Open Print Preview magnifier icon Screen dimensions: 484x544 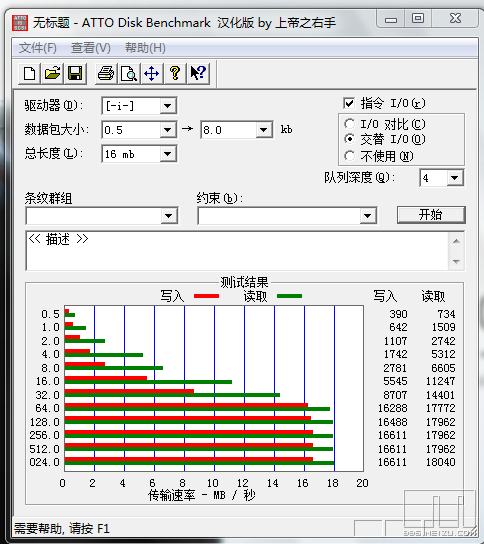pyautogui.click(x=129, y=74)
